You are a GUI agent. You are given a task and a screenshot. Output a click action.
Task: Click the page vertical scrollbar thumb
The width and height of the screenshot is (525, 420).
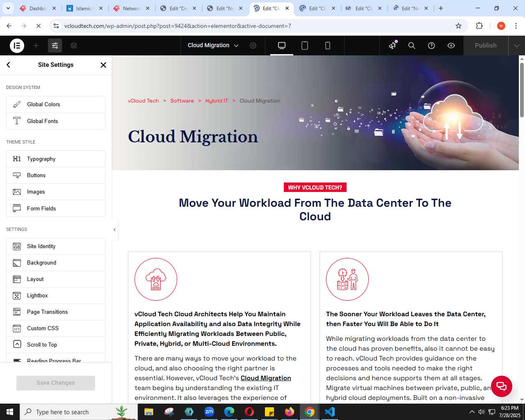coord(522,89)
